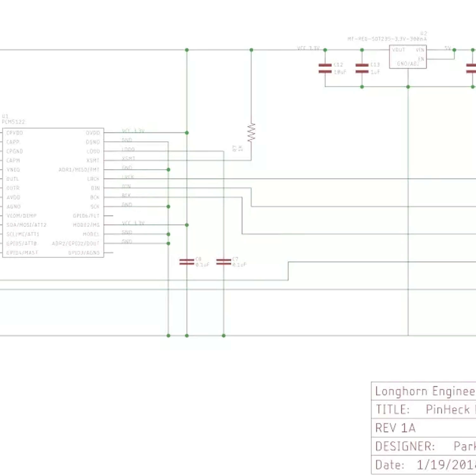Click the DGND pin label on U1
The height and width of the screenshot is (476, 476).
pos(93,142)
